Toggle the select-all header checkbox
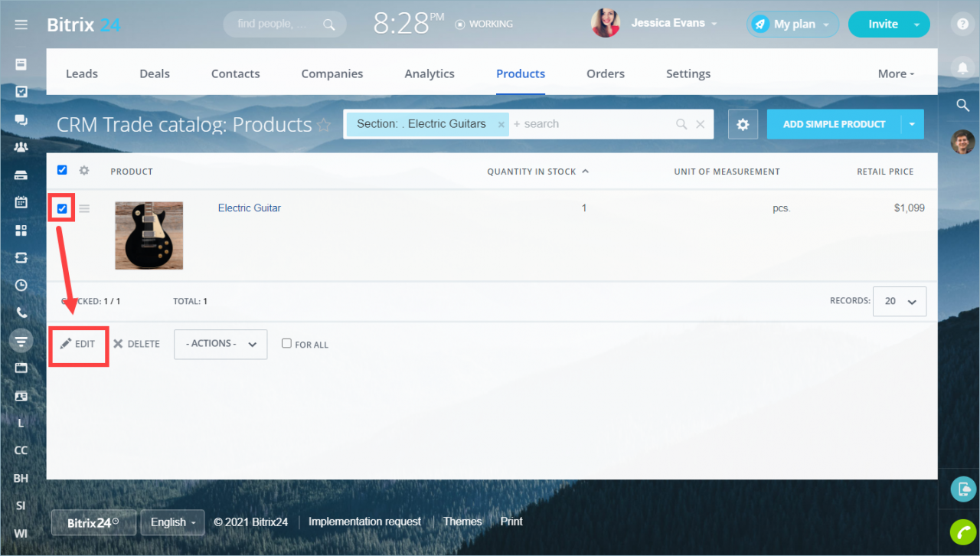The image size is (980, 556). click(62, 170)
